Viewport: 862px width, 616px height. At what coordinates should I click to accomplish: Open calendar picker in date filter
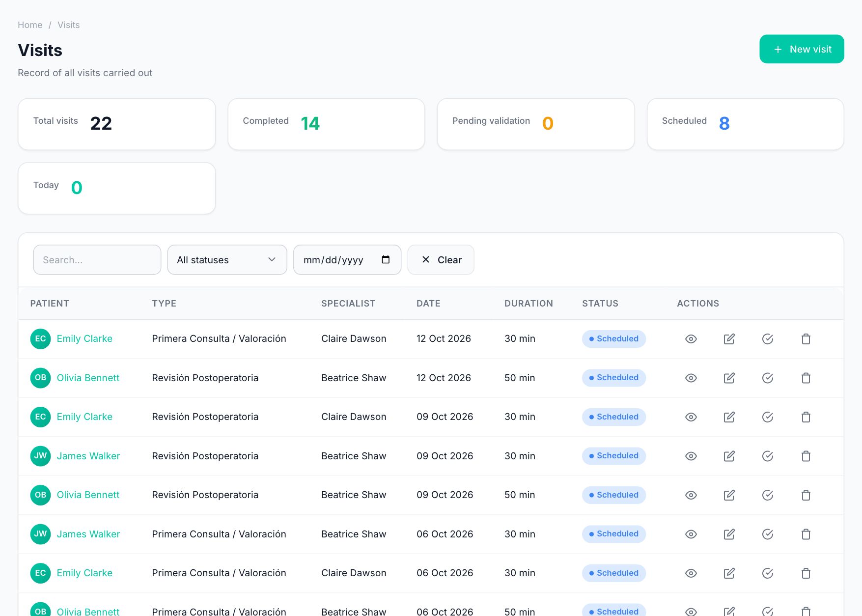click(x=386, y=259)
